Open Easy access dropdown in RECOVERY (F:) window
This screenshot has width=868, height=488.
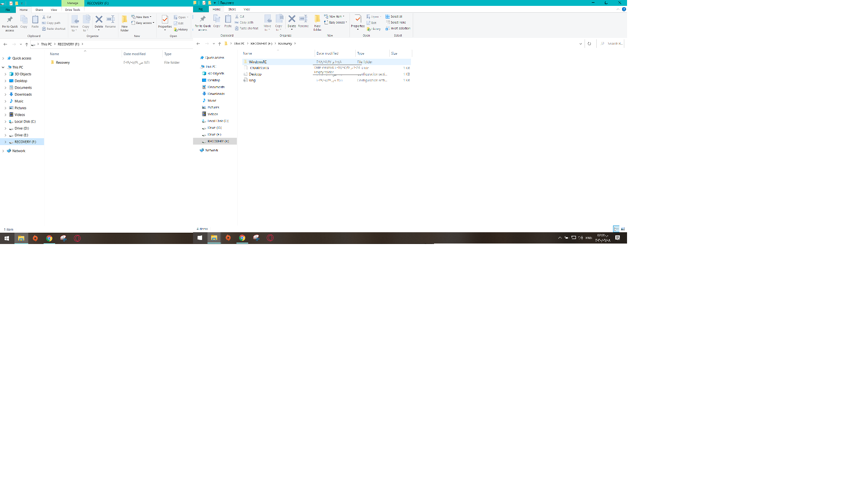[143, 23]
